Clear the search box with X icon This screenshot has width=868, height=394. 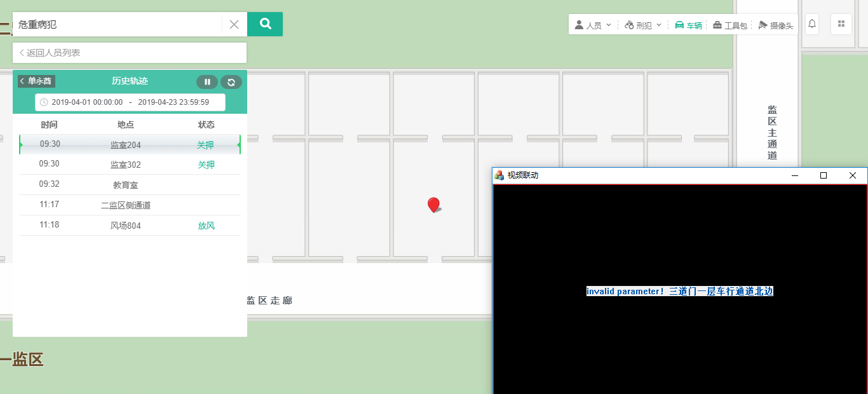tap(234, 25)
